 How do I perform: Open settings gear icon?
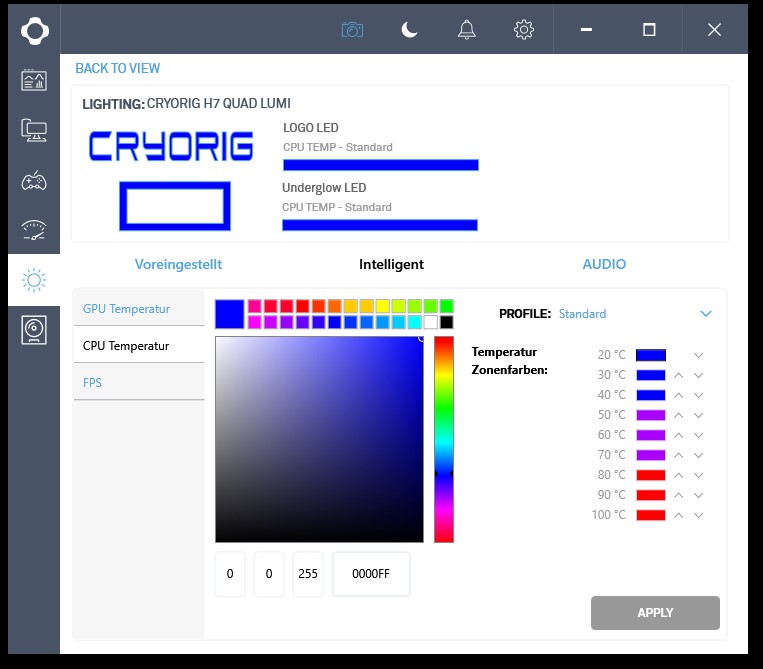pyautogui.click(x=524, y=30)
